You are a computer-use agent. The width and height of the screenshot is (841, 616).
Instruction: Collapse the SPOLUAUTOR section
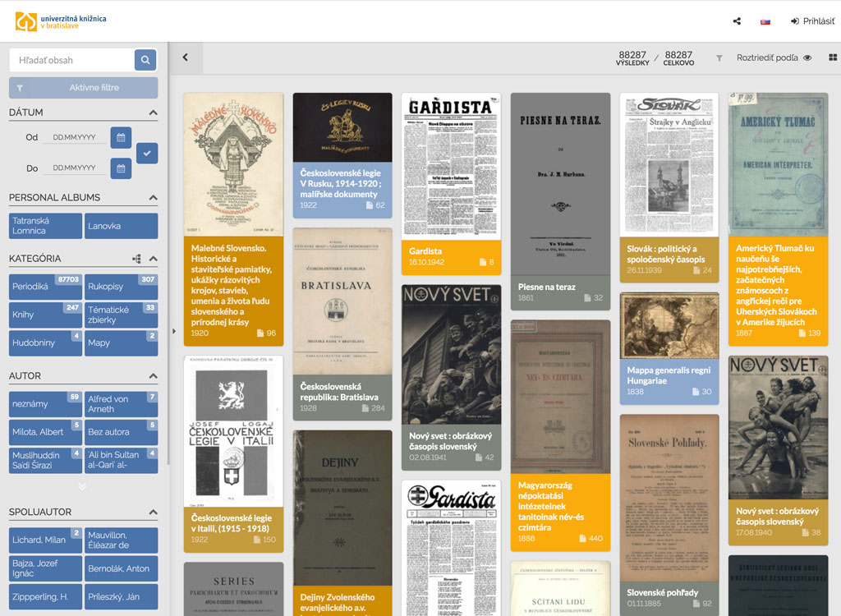tap(153, 512)
